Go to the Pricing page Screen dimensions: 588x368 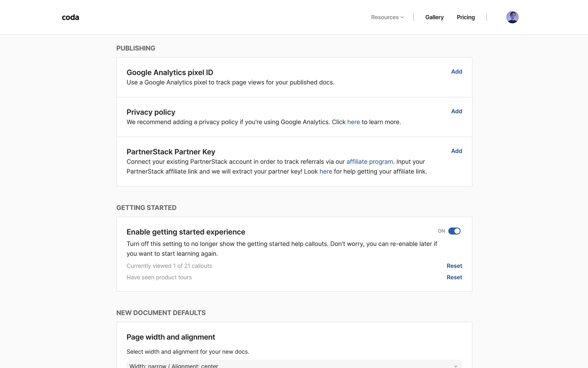pyautogui.click(x=466, y=17)
